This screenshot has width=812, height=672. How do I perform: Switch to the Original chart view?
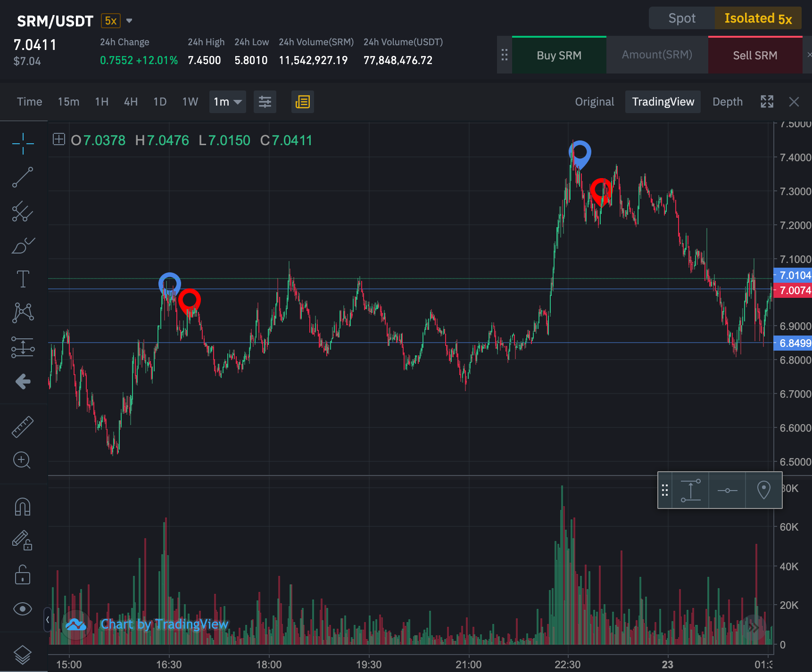pyautogui.click(x=595, y=102)
